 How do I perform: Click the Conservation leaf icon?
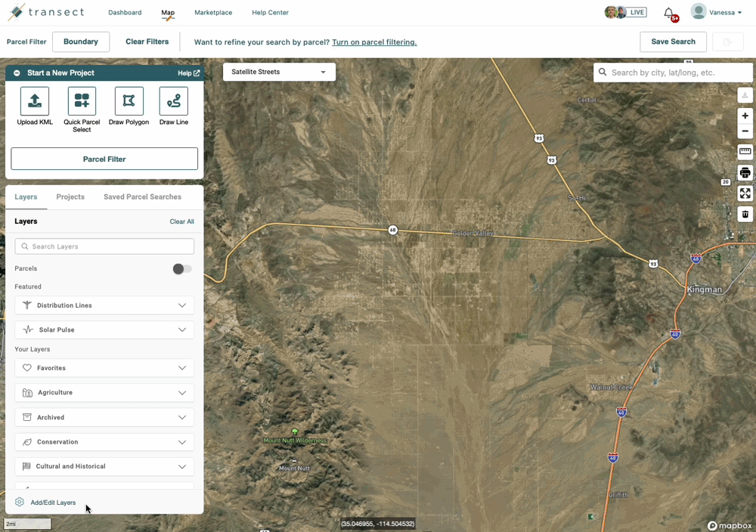(x=27, y=442)
